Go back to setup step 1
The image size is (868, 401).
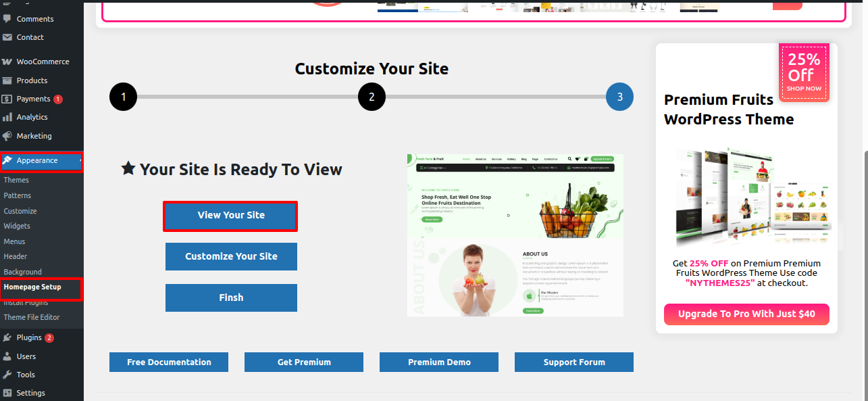click(124, 97)
